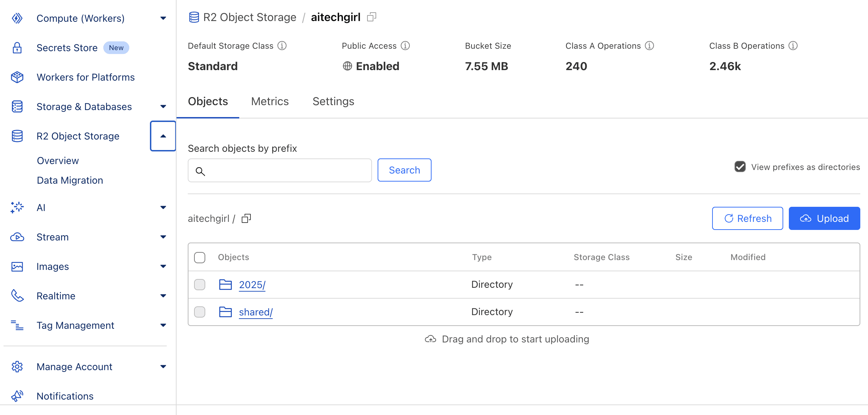This screenshot has height=415, width=868.
Task: Switch to the Metrics tab
Action: pos(270,102)
